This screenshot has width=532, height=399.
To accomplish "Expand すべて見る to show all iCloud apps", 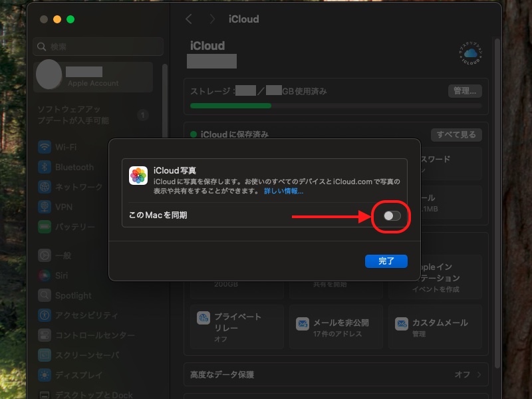I will [457, 134].
